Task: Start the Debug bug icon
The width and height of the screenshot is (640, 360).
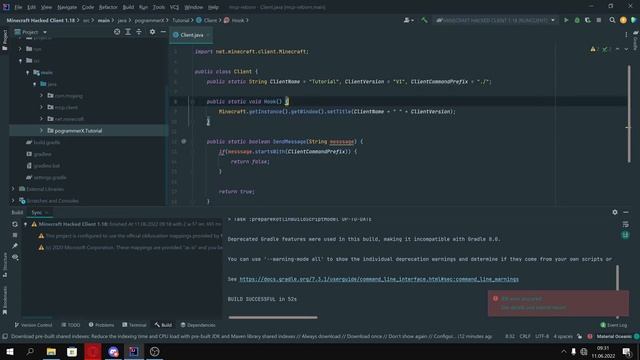Action: (x=577, y=20)
